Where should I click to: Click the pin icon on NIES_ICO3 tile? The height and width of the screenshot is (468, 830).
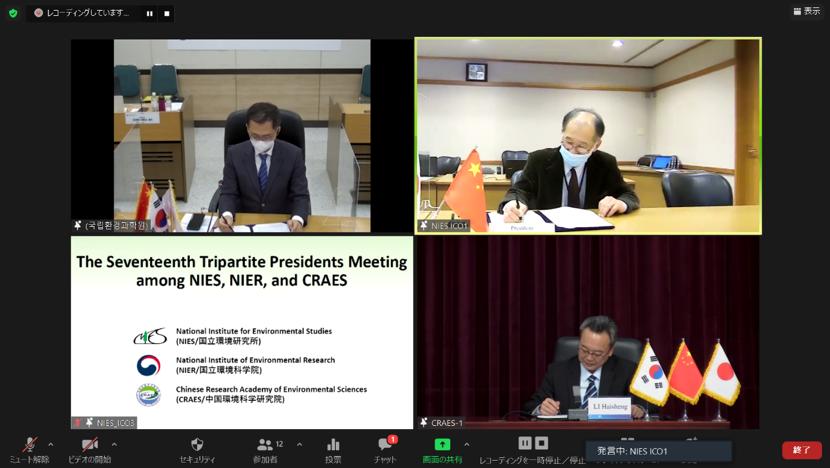click(89, 422)
